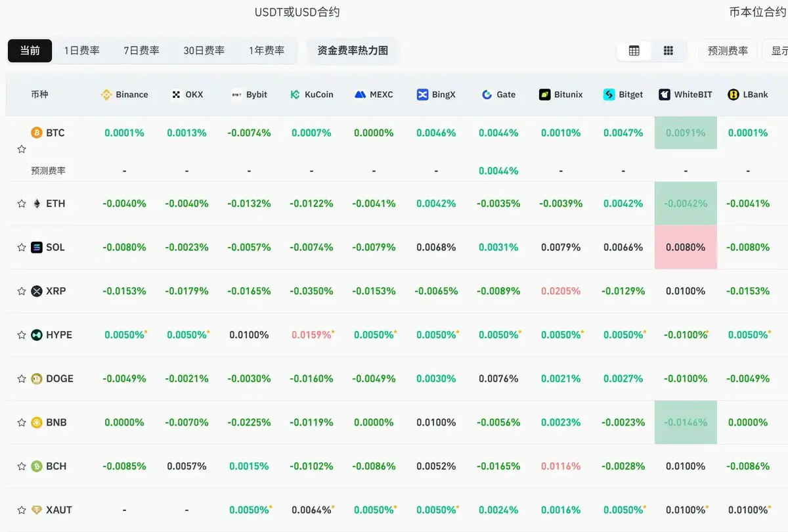Click SOL Bitunix rate 0.0079%
The height and width of the screenshot is (532, 788).
click(x=561, y=248)
